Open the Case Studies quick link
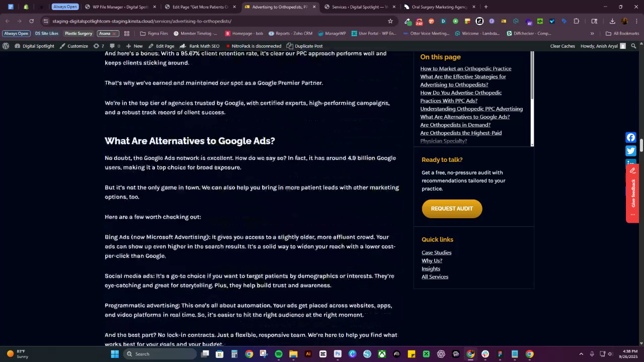 coord(436,252)
